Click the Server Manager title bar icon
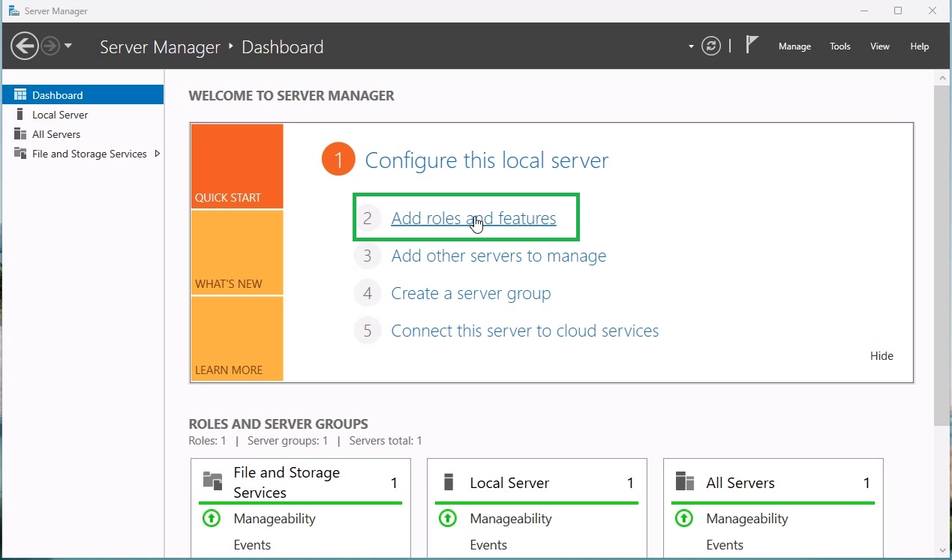Viewport: 952px width, 560px height. [14, 11]
